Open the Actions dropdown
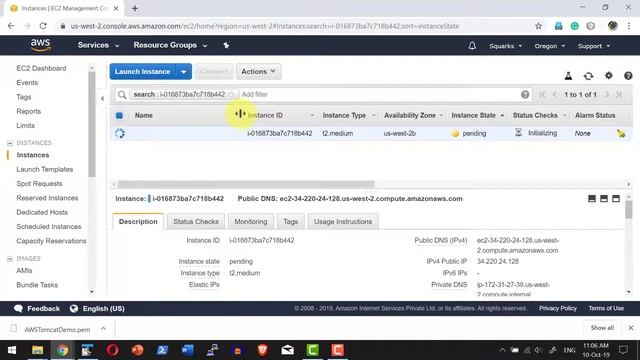This screenshot has width=640, height=360. 258,71
